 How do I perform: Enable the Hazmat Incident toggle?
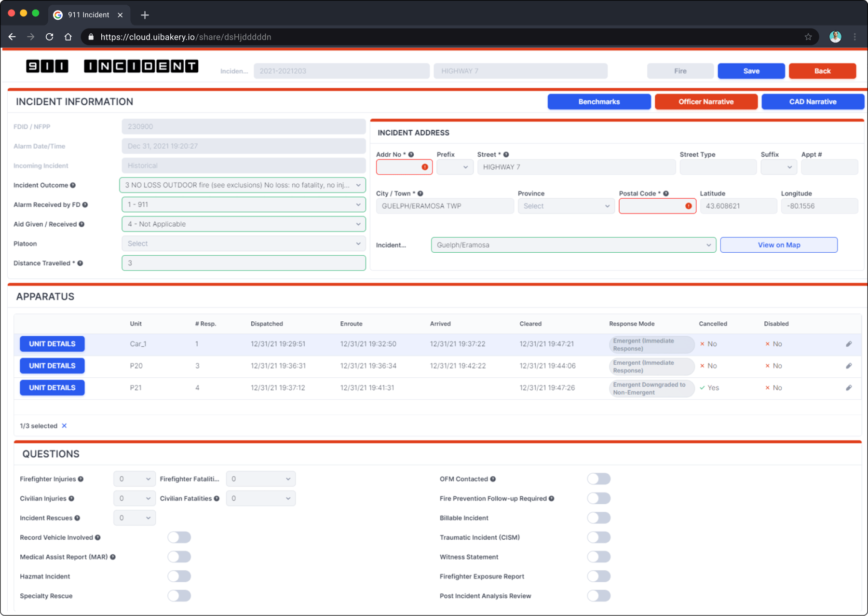coord(179,576)
